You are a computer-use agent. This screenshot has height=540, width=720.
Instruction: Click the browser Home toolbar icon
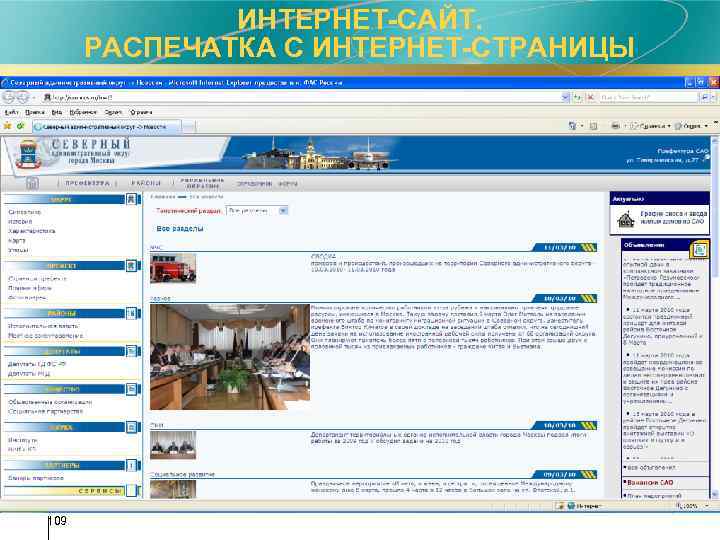pos(572,126)
